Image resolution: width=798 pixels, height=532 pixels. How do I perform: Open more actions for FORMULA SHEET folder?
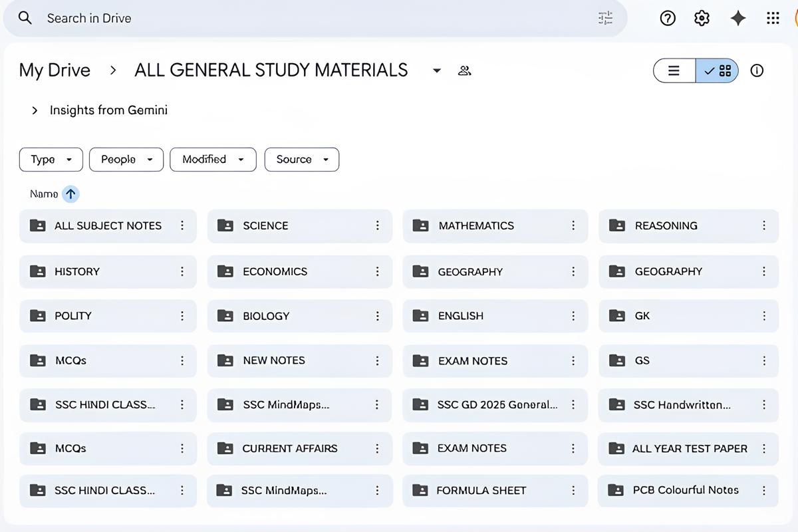click(573, 490)
